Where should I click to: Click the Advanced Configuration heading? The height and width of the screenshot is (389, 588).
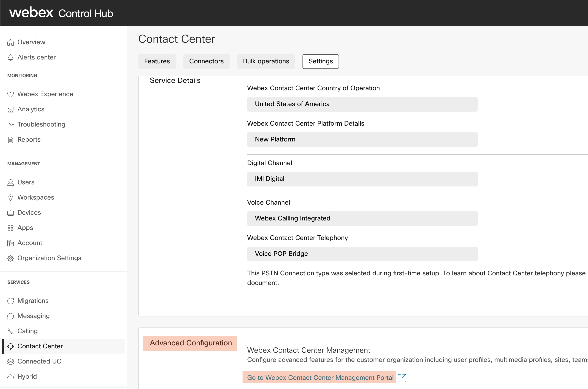coord(191,343)
